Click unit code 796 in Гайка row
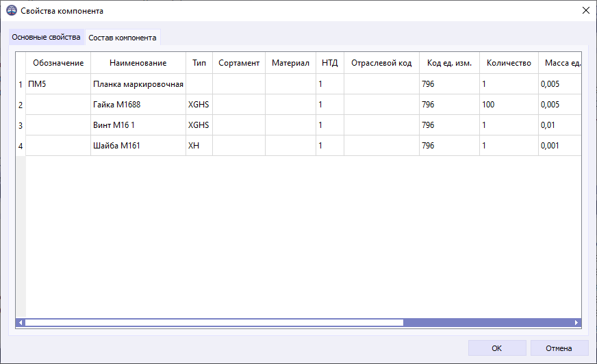Viewport: 597px width, 364px height. (449, 105)
